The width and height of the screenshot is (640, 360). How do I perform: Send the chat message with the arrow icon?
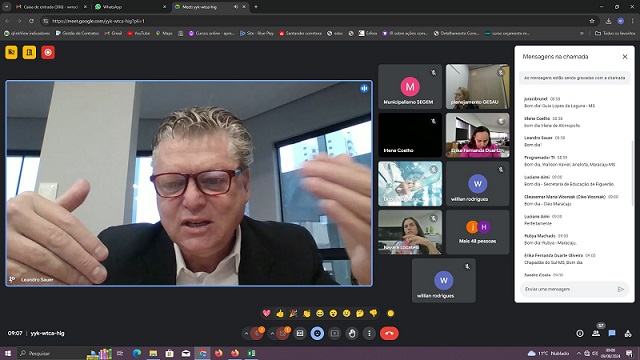pyautogui.click(x=621, y=289)
